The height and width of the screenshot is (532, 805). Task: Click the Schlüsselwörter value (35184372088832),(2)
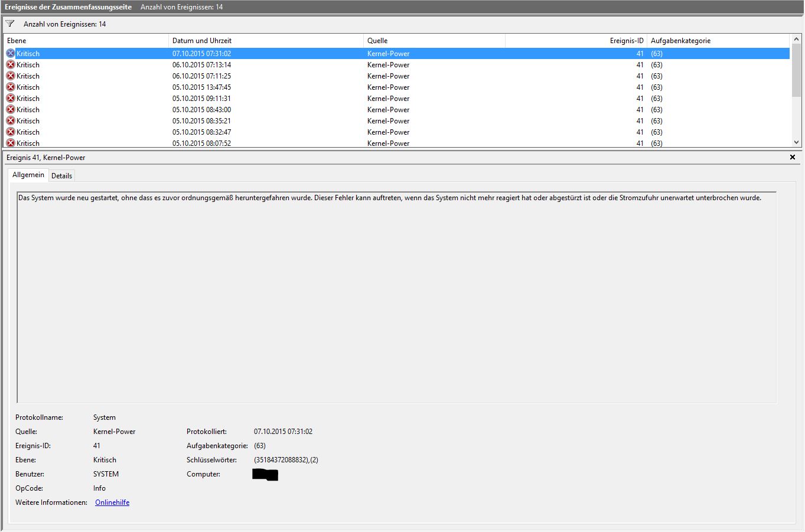click(286, 460)
